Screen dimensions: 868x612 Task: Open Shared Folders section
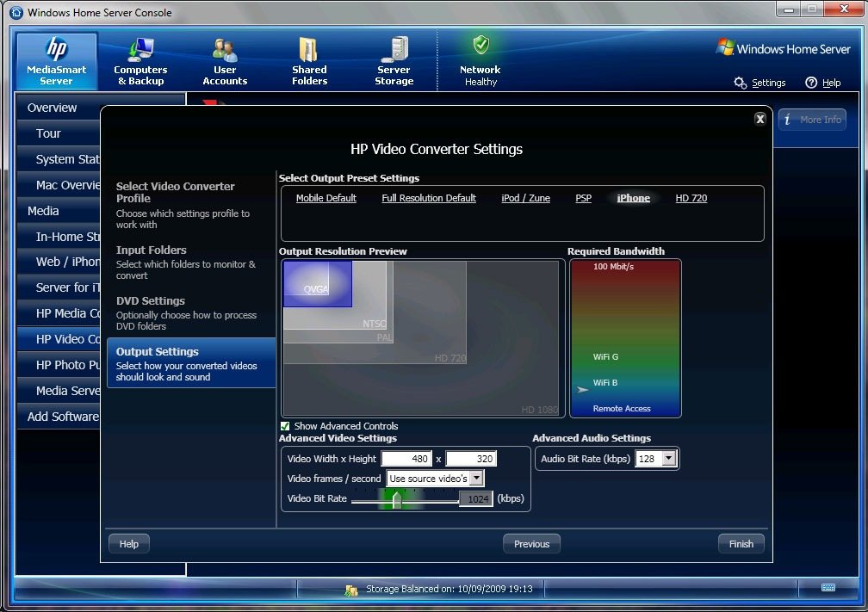tap(309, 61)
